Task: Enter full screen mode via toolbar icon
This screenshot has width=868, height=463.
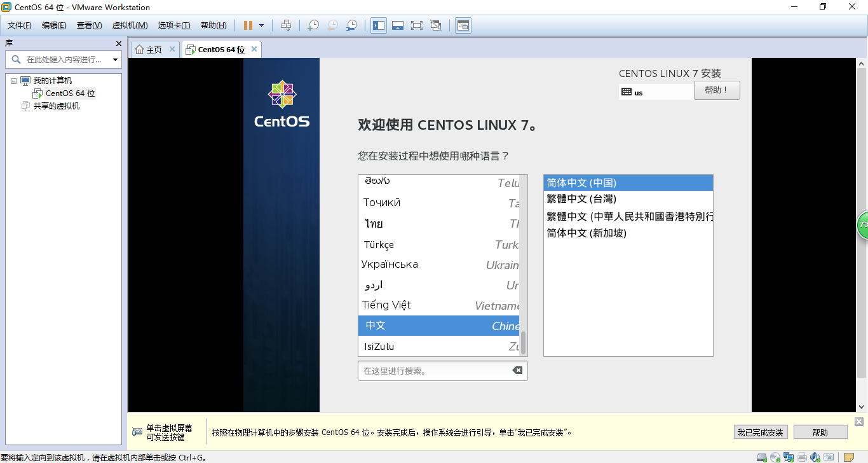Action: [x=417, y=25]
